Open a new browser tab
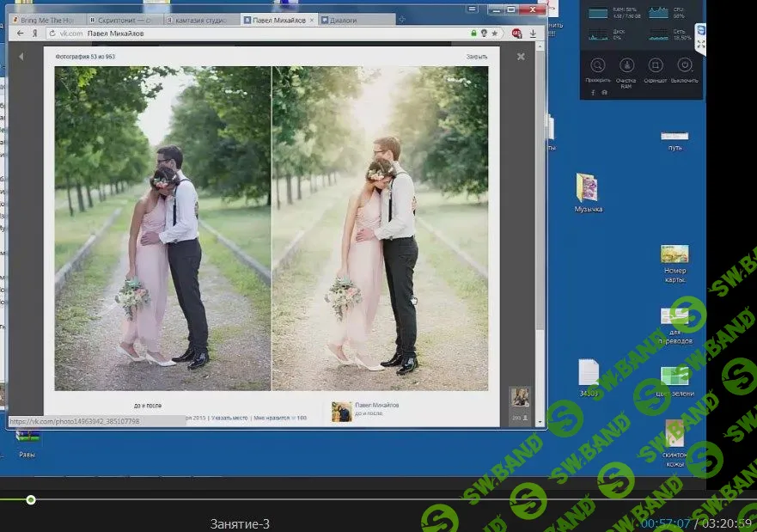Viewport: 757px width, 532px height. coord(402,19)
